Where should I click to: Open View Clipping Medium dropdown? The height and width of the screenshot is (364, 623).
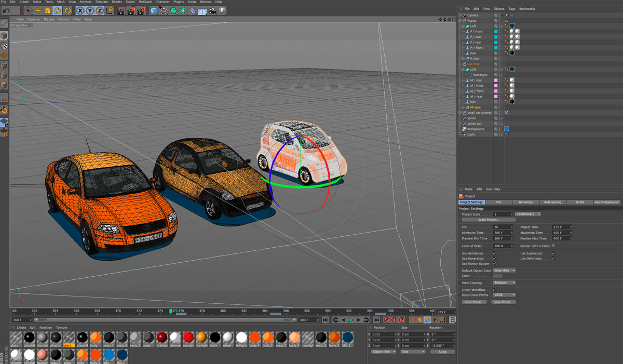click(505, 282)
